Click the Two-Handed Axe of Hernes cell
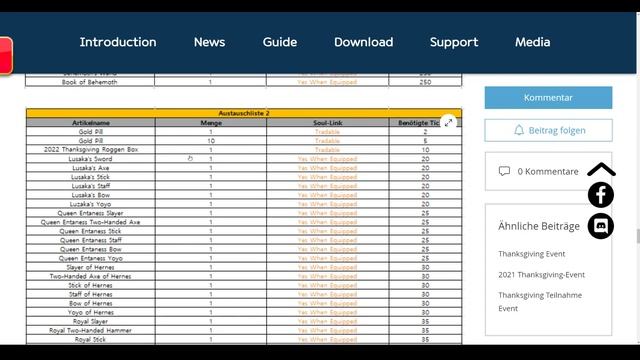The image size is (640, 360). (91, 276)
